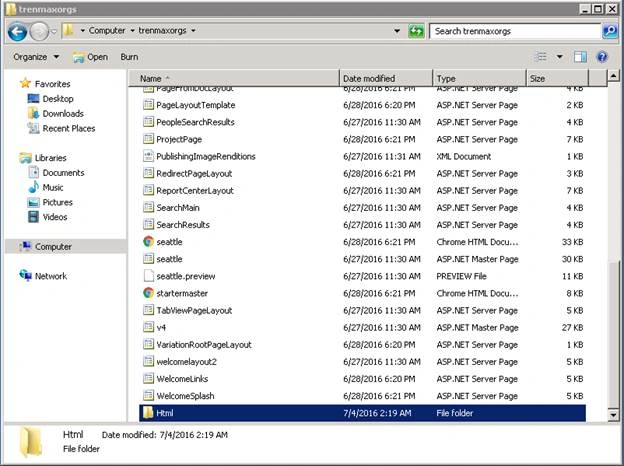The width and height of the screenshot is (624, 466).
Task: Select the Chrome icon for seattle HTML document
Action: pyautogui.click(x=148, y=242)
